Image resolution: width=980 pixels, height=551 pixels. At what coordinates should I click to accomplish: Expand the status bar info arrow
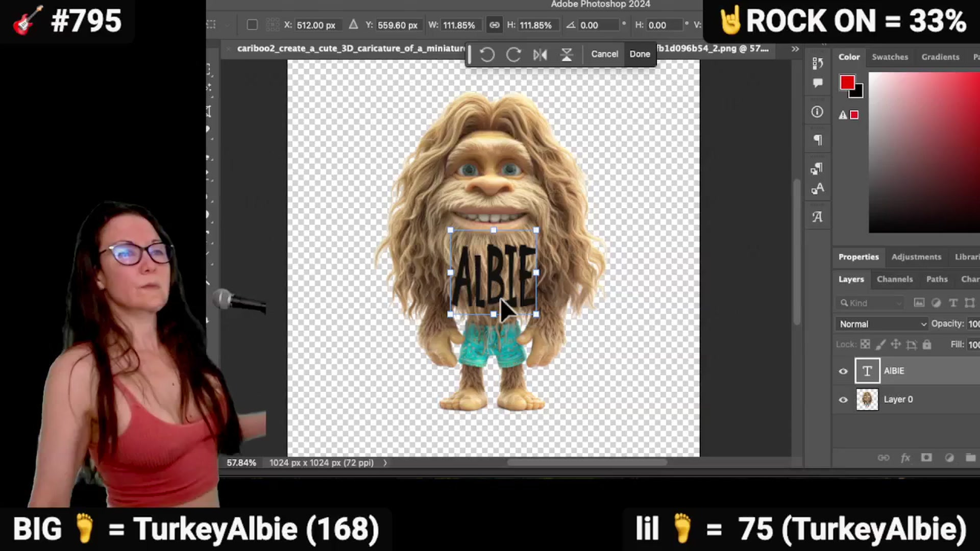click(x=385, y=463)
